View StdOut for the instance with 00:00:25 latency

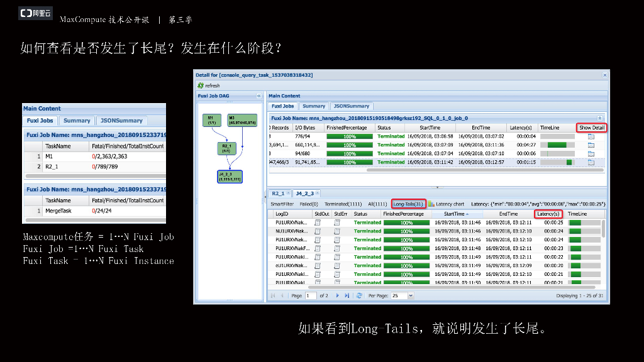318,222
